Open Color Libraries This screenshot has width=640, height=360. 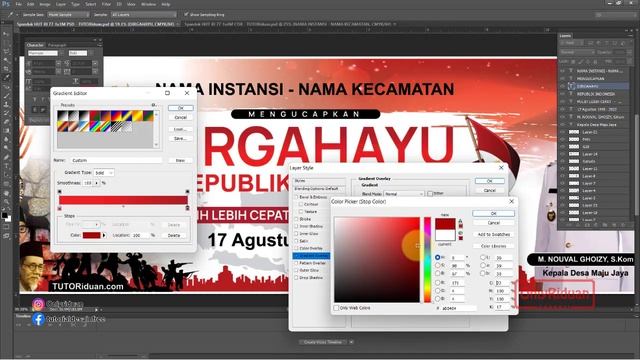point(493,246)
